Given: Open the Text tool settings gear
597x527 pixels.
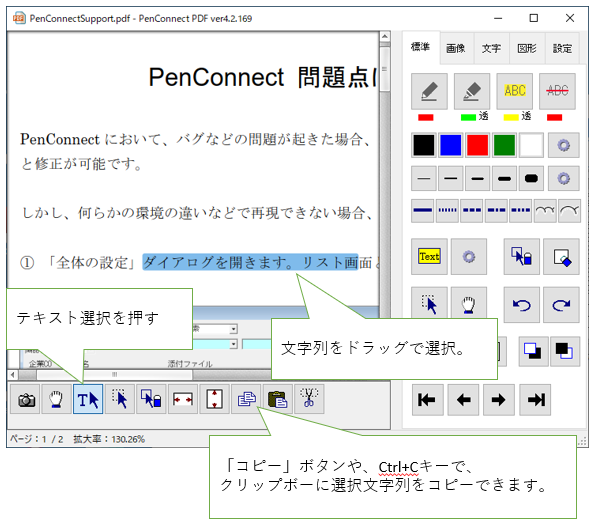Looking at the screenshot, I should 469,256.
